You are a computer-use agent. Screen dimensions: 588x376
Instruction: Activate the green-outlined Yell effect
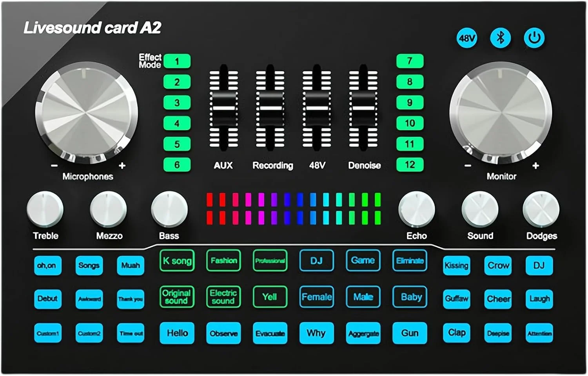[x=270, y=297]
